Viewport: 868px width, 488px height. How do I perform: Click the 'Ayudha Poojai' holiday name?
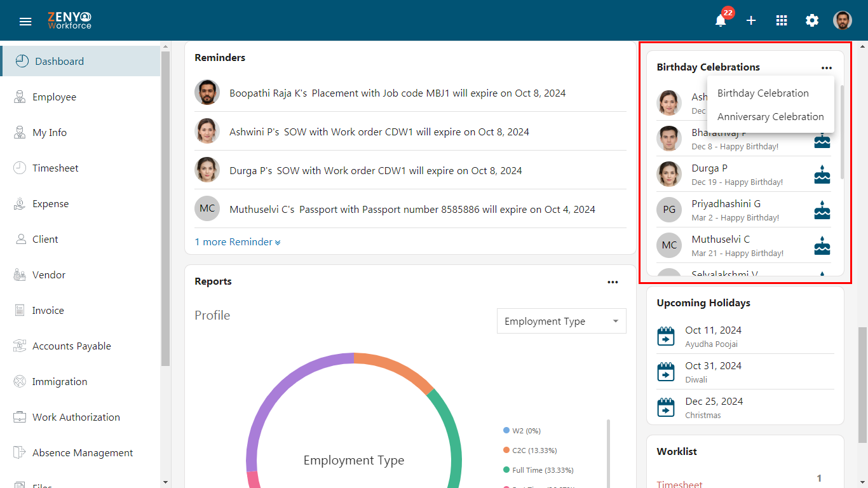coord(711,344)
